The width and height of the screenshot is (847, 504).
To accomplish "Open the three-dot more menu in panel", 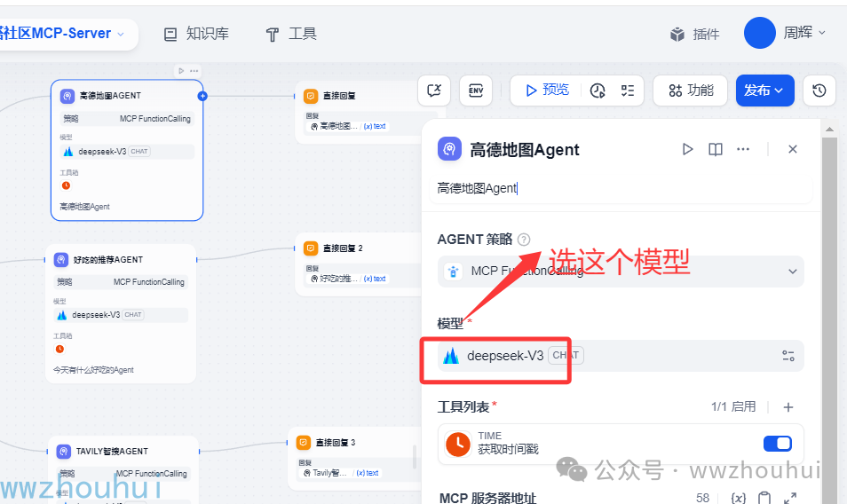I will tap(743, 149).
